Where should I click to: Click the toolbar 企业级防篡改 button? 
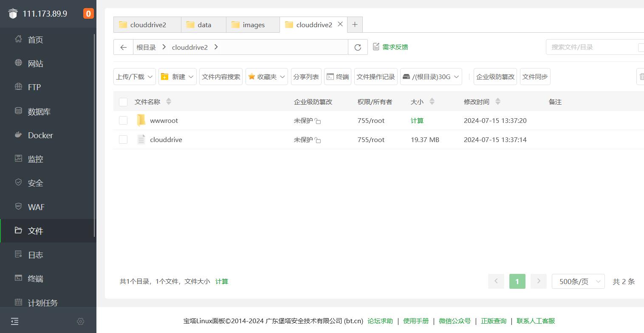(x=495, y=77)
